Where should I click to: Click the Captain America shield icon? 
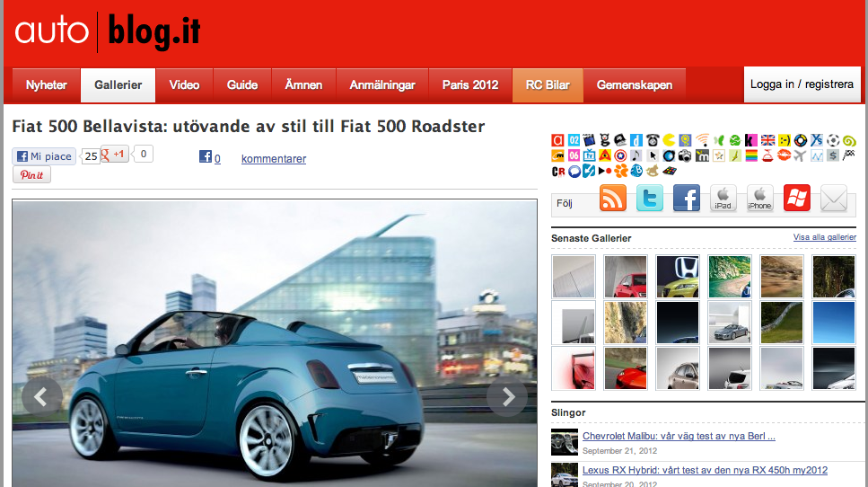(620, 155)
